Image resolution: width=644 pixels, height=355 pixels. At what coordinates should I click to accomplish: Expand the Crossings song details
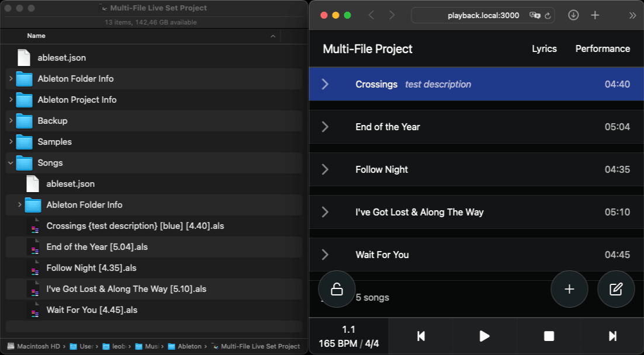325,83
